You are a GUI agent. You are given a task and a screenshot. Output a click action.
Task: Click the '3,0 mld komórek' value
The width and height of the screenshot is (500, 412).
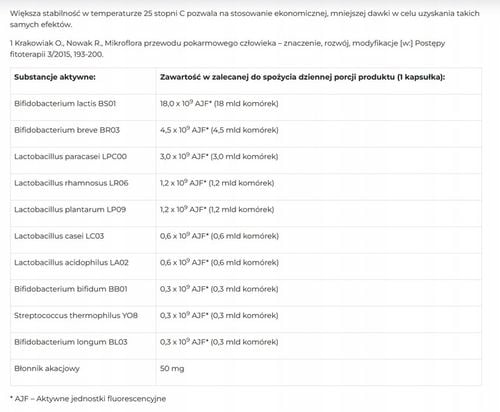point(245,156)
